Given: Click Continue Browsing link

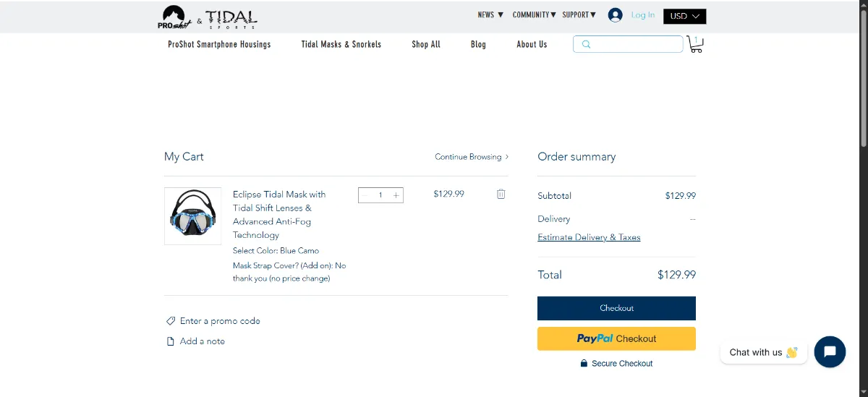Looking at the screenshot, I should (x=472, y=157).
